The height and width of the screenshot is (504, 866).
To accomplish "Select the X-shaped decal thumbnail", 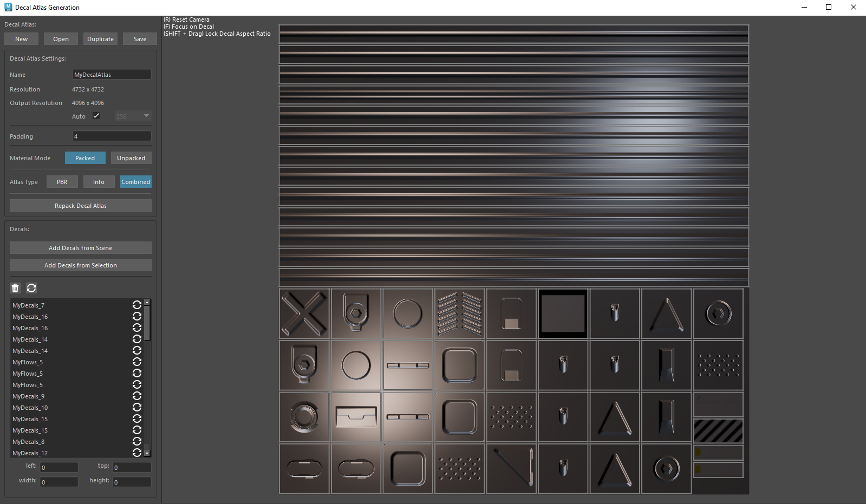I will [304, 313].
